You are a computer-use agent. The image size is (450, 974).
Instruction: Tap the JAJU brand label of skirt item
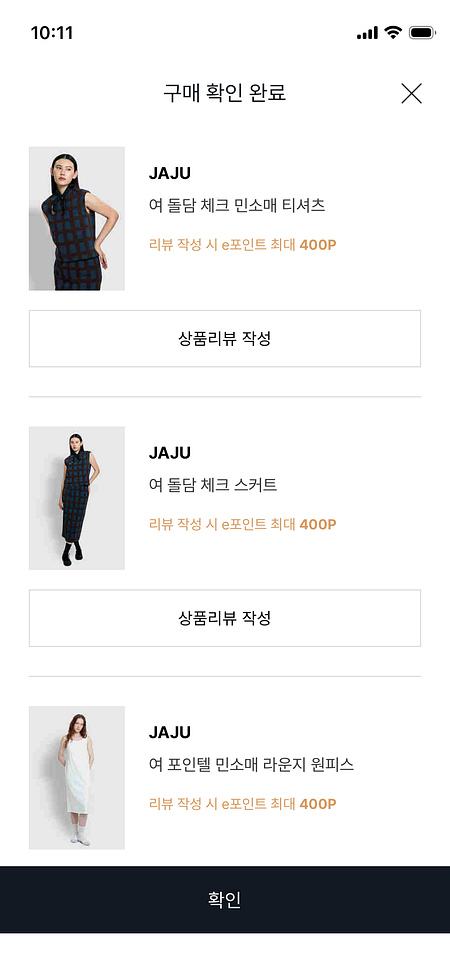(170, 453)
